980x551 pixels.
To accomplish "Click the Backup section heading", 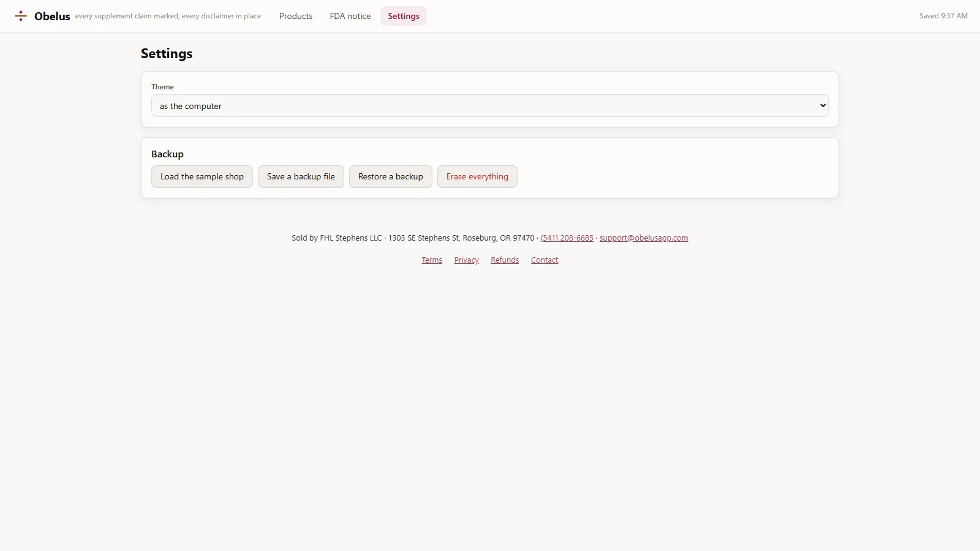I will click(x=167, y=154).
